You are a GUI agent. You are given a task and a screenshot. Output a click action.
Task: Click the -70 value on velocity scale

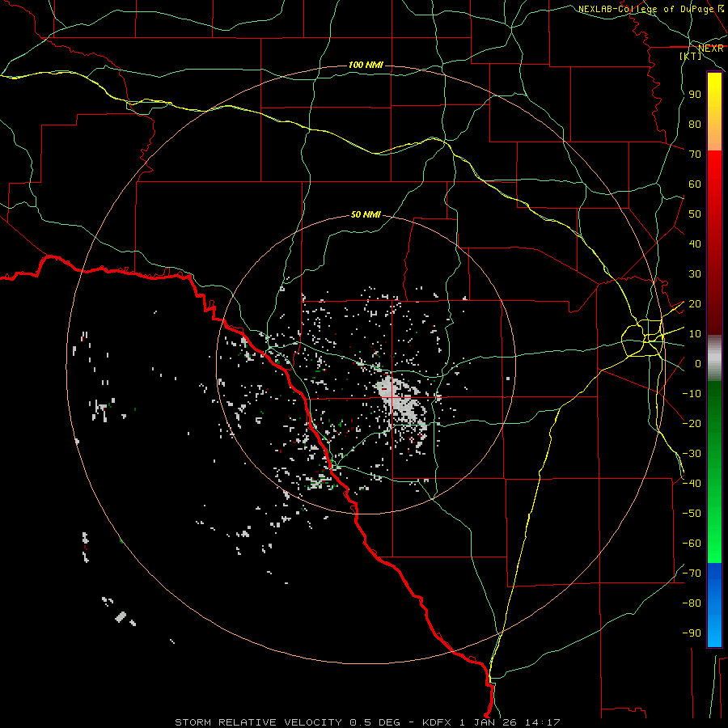(x=692, y=574)
